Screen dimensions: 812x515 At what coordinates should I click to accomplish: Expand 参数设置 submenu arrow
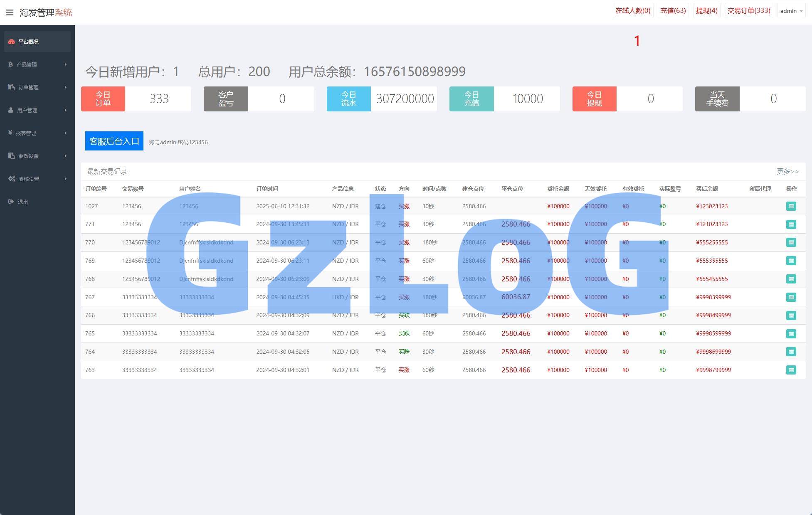[x=66, y=156]
